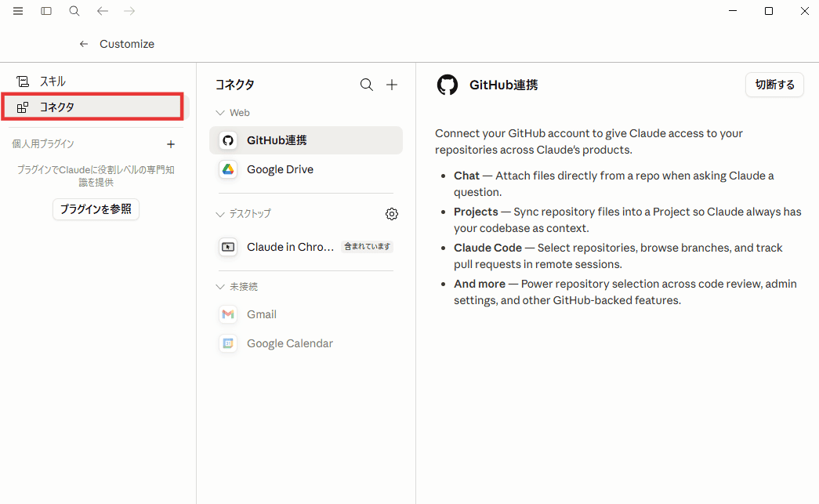The height and width of the screenshot is (504, 819).
Task: Open the hamburger menu icon
Action: [x=18, y=11]
